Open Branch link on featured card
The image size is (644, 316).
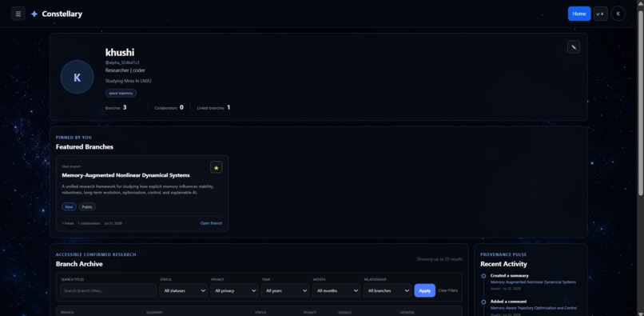(211, 223)
